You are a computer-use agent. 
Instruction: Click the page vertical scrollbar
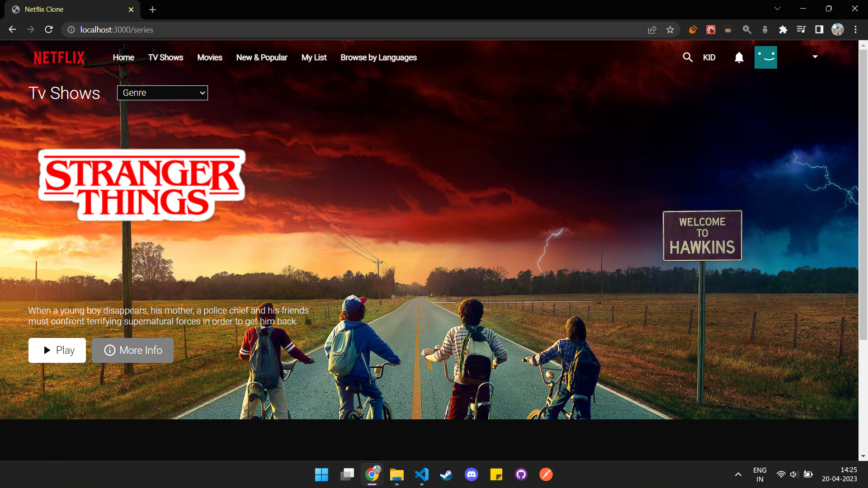(863, 194)
